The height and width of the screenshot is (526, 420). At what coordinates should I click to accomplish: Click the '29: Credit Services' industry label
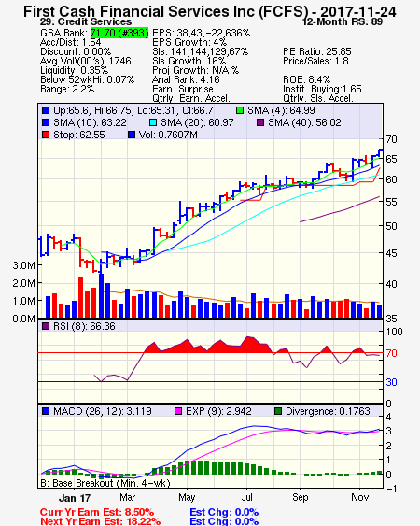point(86,21)
